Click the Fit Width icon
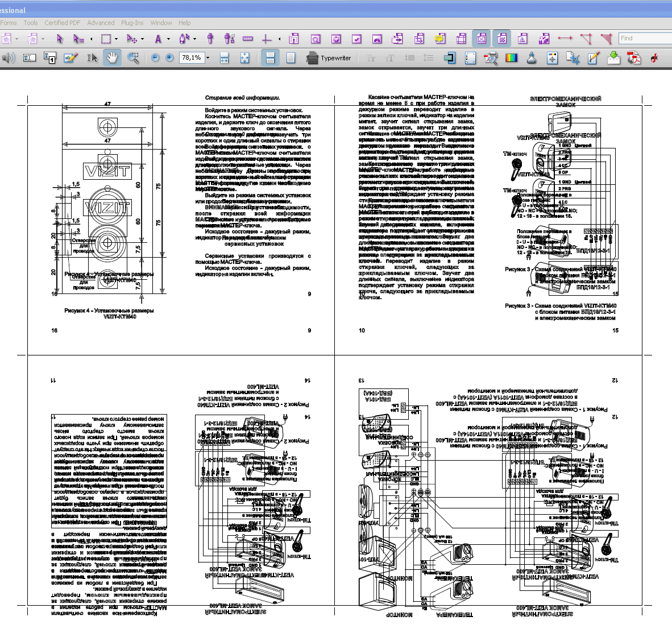Image resolution: width=672 pixels, height=633 pixels. pos(224,57)
